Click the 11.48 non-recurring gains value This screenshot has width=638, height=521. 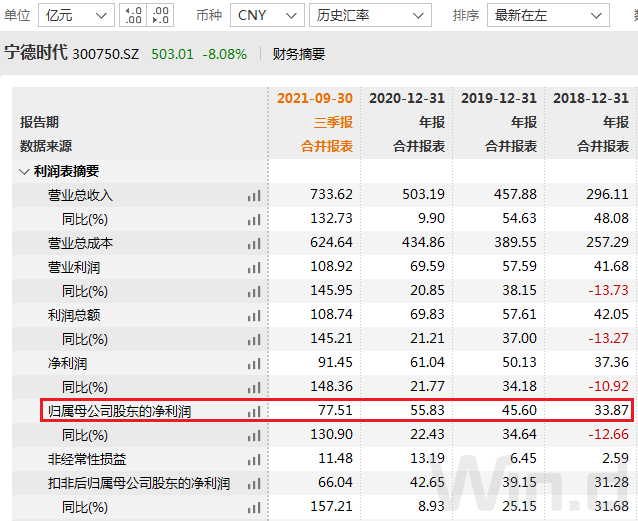tap(335, 458)
